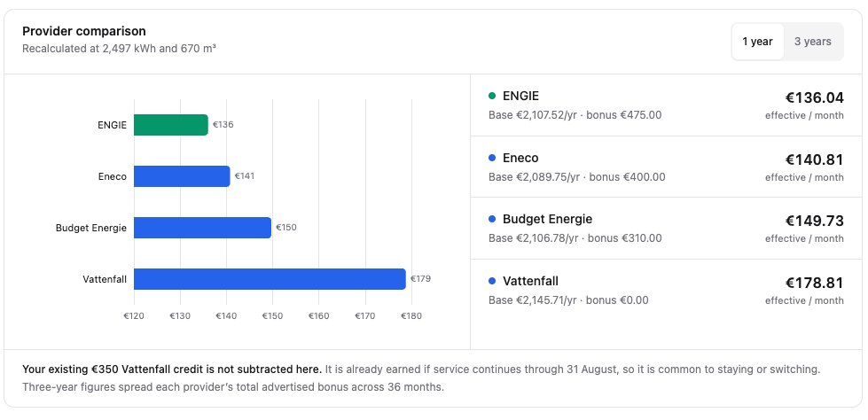Click the Budget Energie chart axis label
This screenshot has height=420, width=868.
coord(91,228)
